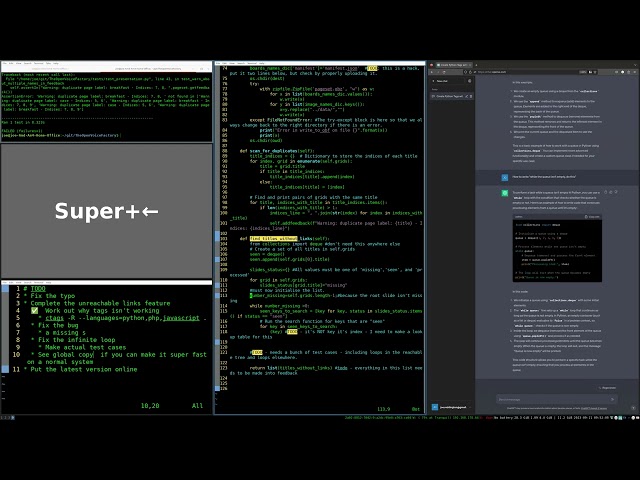Click 'Put the latest version online' TODO line
Screen dimensions: 640x480
(x=80, y=369)
